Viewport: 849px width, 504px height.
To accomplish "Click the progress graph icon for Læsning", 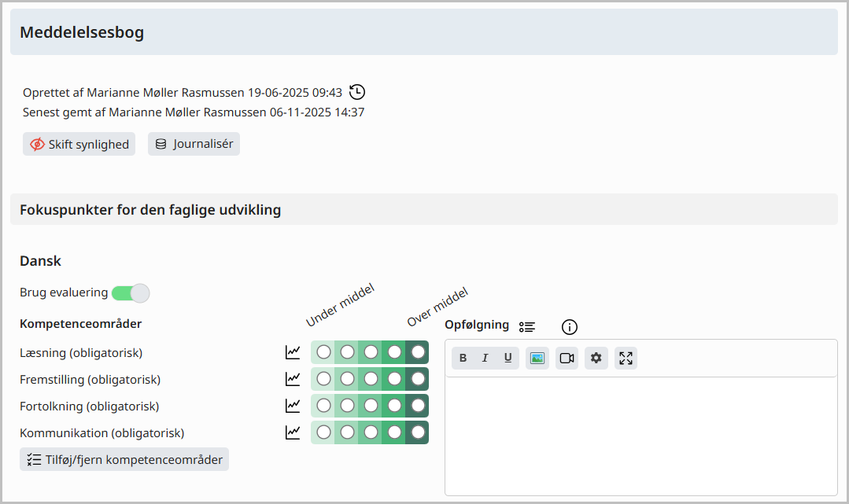I will (293, 352).
